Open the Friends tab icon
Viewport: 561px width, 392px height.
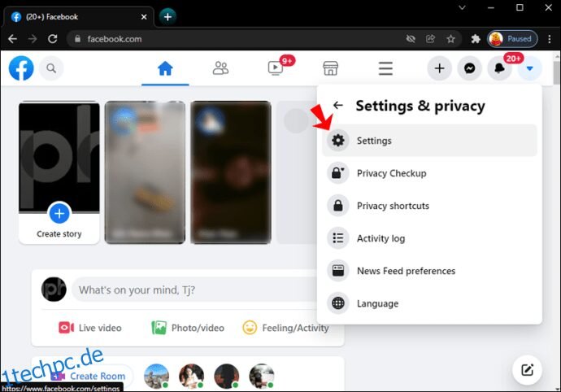click(220, 68)
